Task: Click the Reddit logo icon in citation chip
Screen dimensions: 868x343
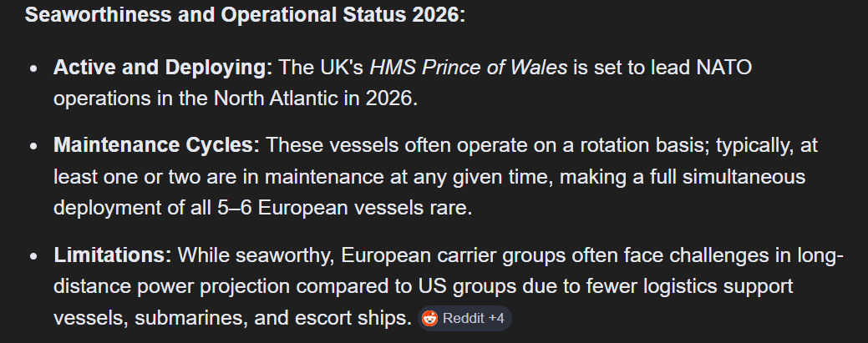Action: click(x=429, y=319)
